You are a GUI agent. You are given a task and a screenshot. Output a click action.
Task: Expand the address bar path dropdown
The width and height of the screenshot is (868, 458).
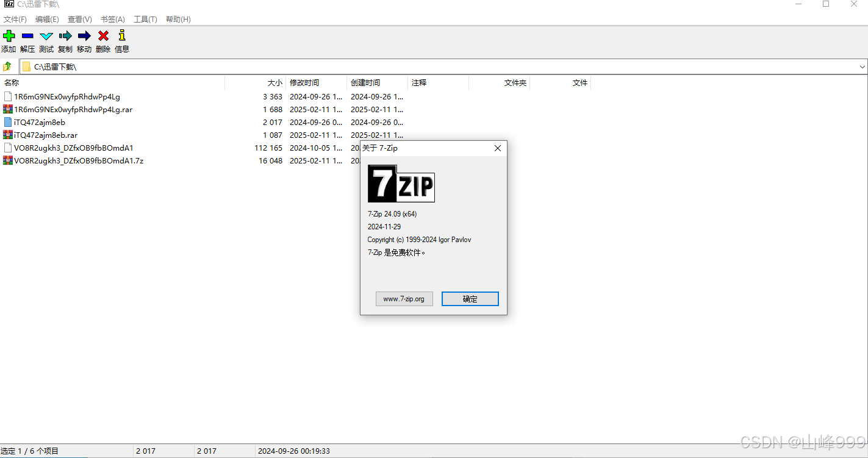pyautogui.click(x=862, y=66)
